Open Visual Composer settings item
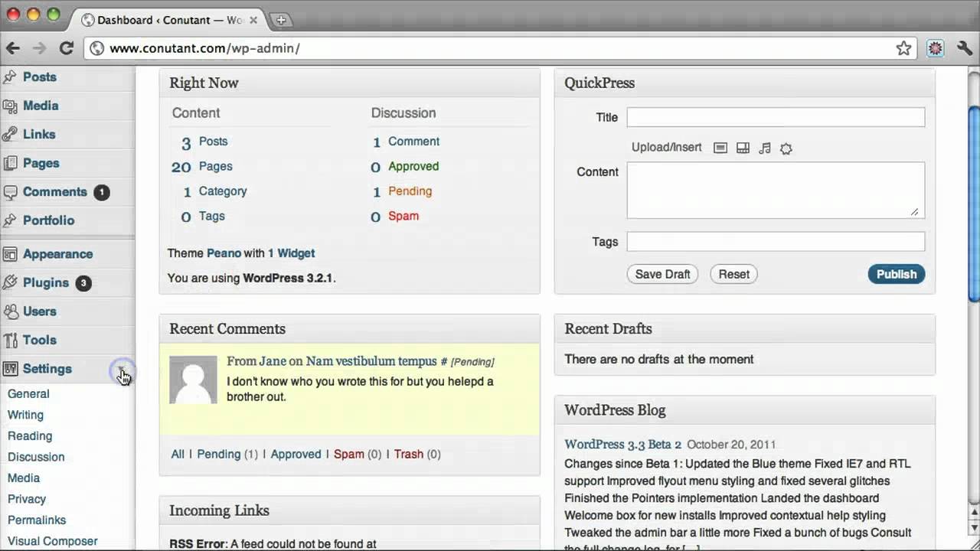The height and width of the screenshot is (551, 980). 53,541
